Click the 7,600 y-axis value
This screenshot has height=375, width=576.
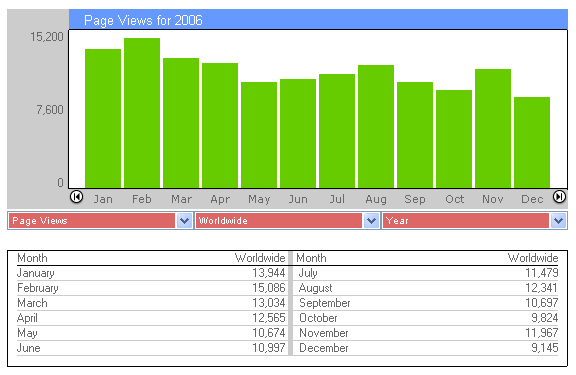[50, 110]
